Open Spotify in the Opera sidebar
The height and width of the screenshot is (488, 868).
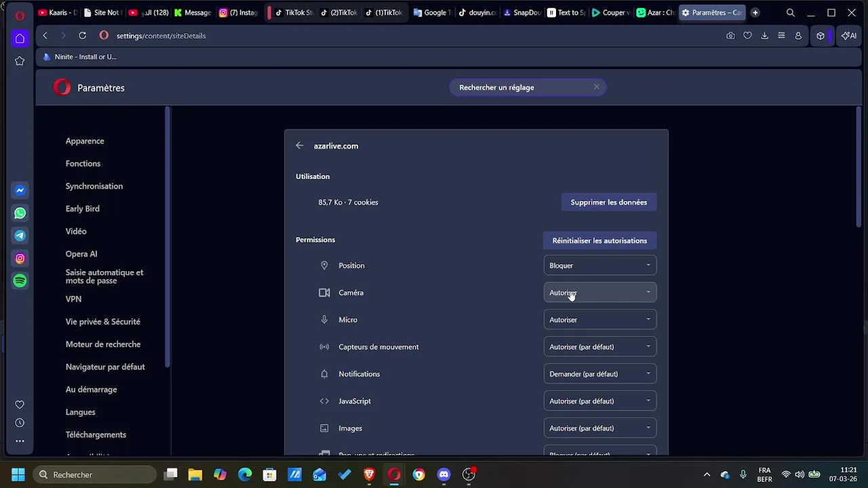pos(20,281)
